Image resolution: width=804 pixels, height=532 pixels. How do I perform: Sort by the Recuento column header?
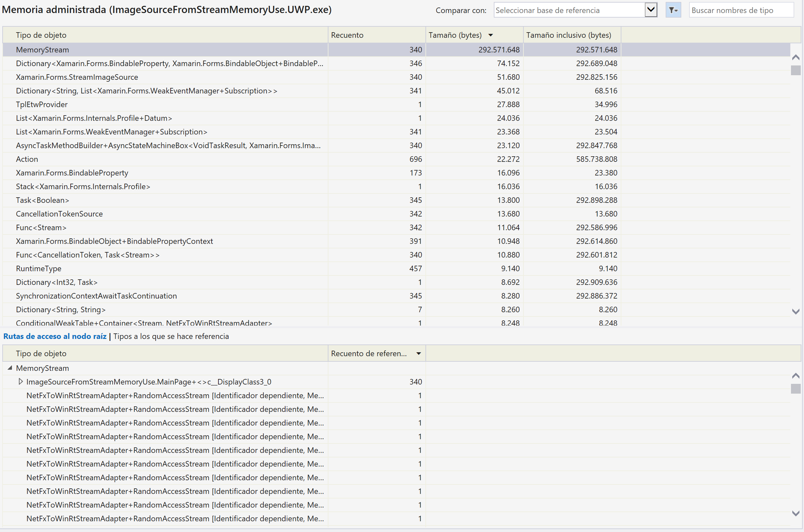pos(347,35)
